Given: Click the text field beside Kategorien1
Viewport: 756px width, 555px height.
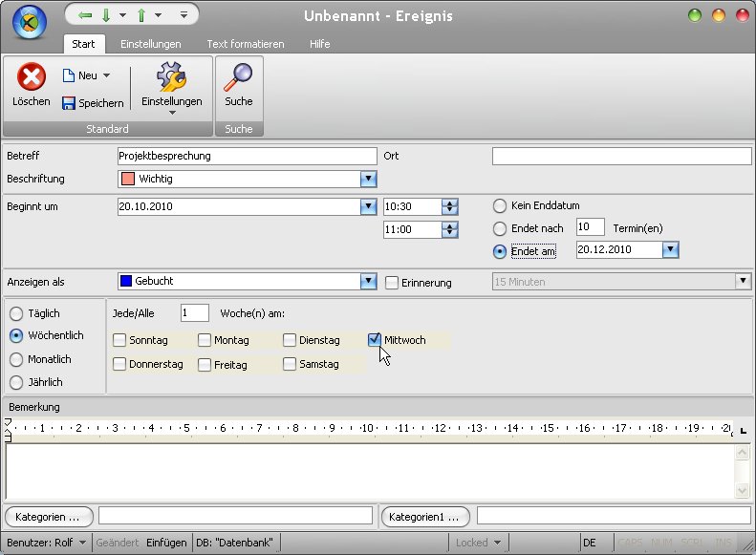Looking at the screenshot, I should (614, 516).
